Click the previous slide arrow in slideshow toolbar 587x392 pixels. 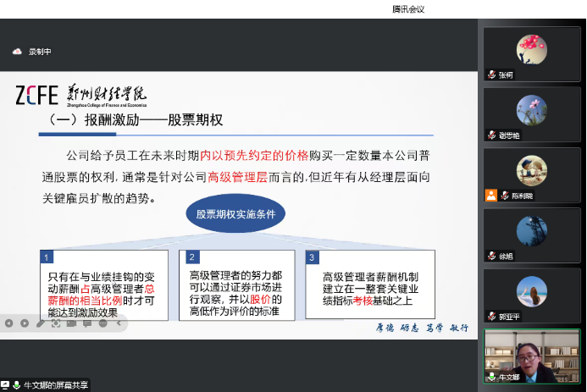[x=8, y=323]
